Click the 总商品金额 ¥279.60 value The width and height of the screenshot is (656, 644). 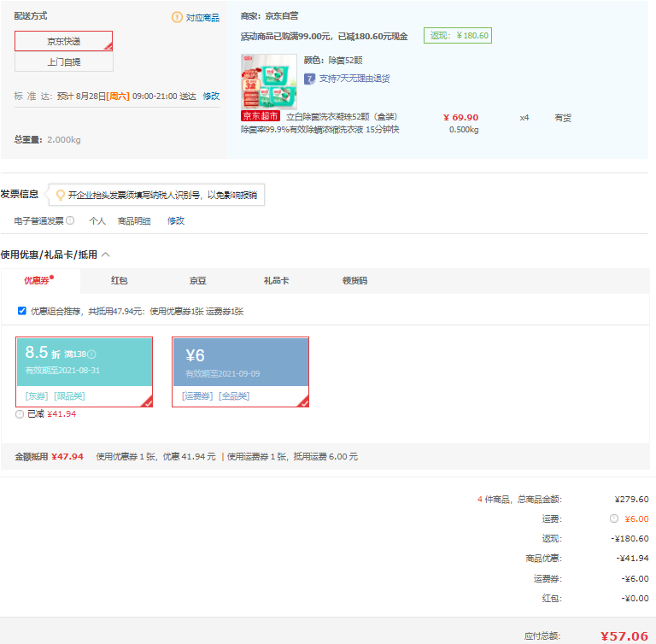click(x=632, y=499)
